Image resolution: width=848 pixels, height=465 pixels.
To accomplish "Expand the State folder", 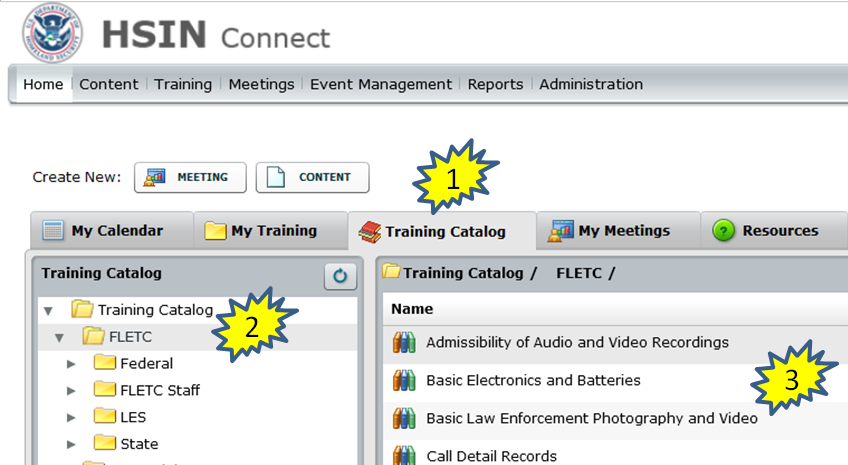I will pos(71,444).
